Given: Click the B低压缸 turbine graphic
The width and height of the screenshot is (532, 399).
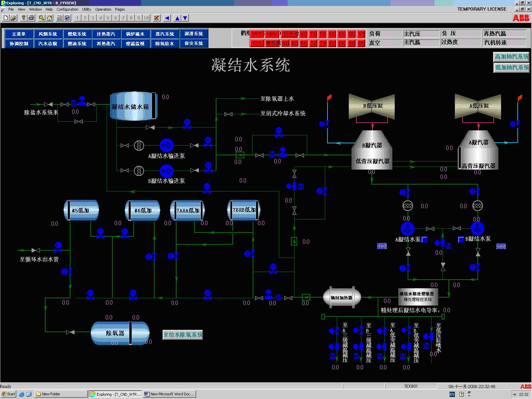Looking at the screenshot, I should 372,106.
